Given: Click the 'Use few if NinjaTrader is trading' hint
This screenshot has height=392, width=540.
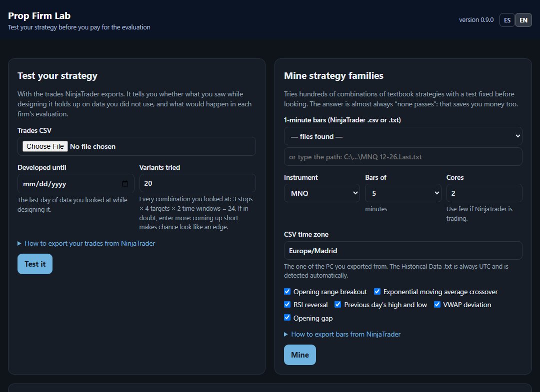Looking at the screenshot, I should pos(479,214).
